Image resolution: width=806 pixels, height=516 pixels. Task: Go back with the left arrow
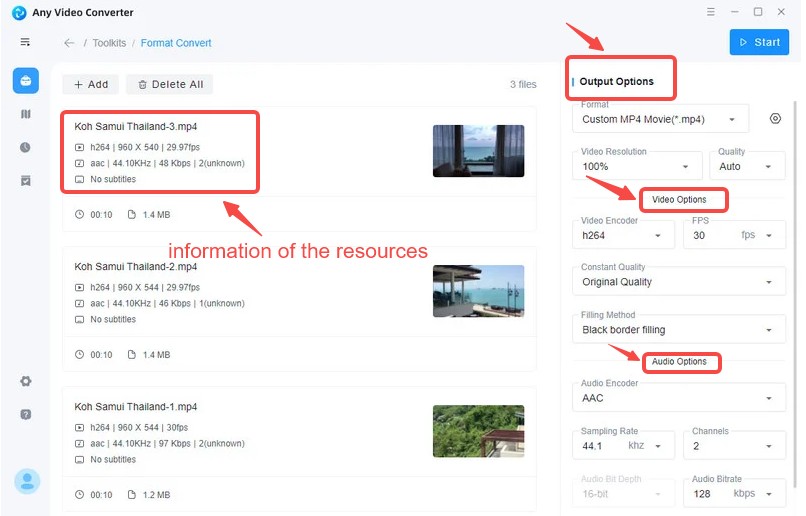(69, 43)
